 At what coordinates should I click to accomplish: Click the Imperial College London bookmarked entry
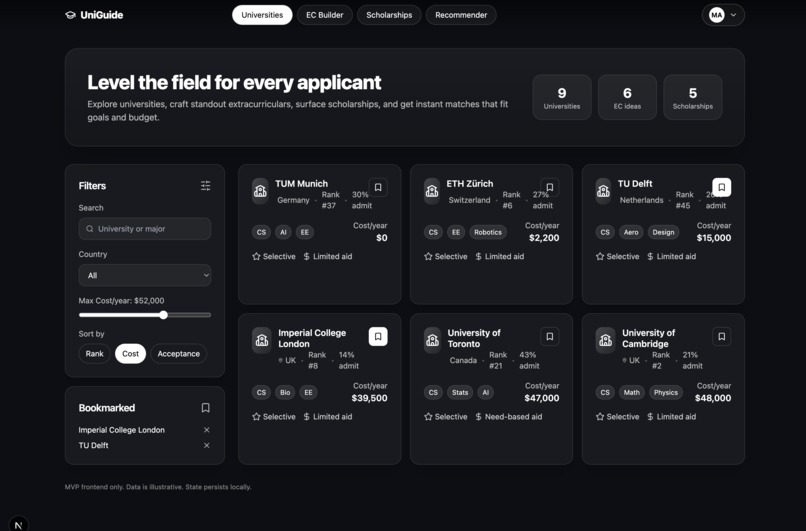(122, 430)
